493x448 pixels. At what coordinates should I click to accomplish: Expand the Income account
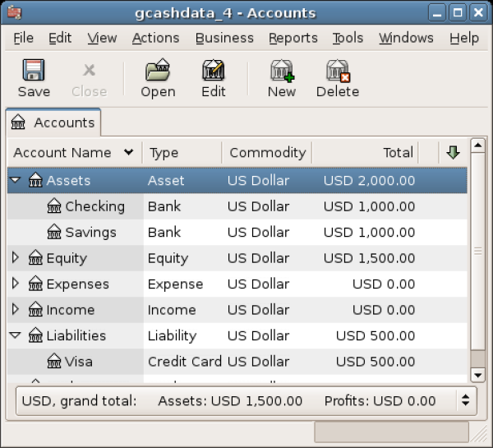click(x=16, y=310)
